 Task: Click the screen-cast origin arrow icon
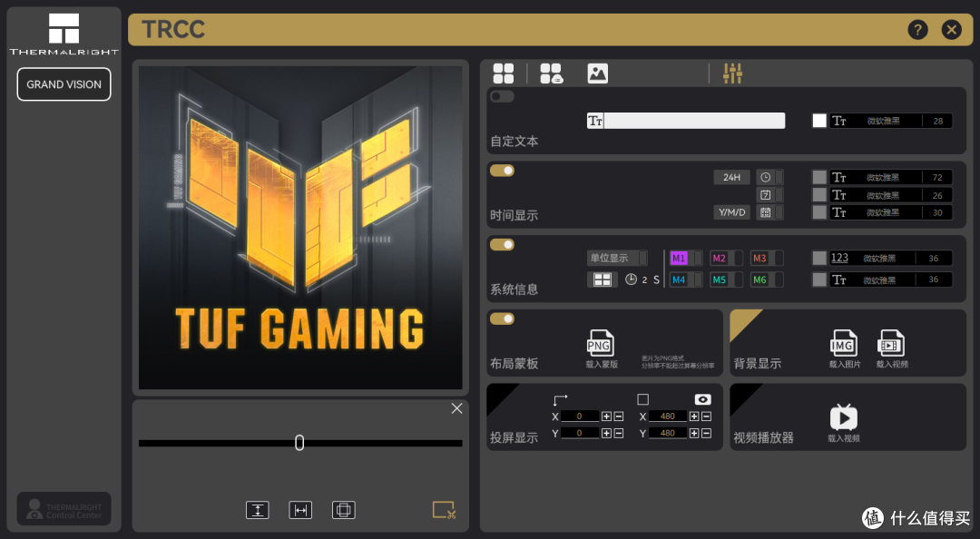coord(560,399)
